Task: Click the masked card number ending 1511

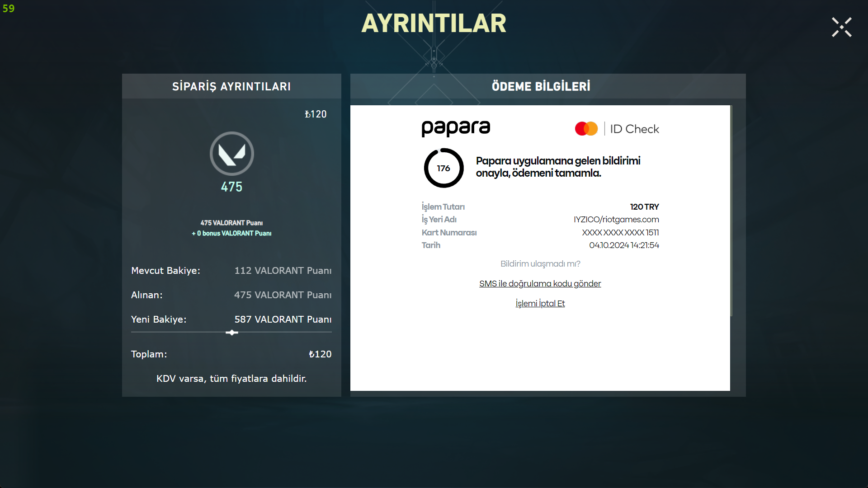Action: click(x=620, y=233)
